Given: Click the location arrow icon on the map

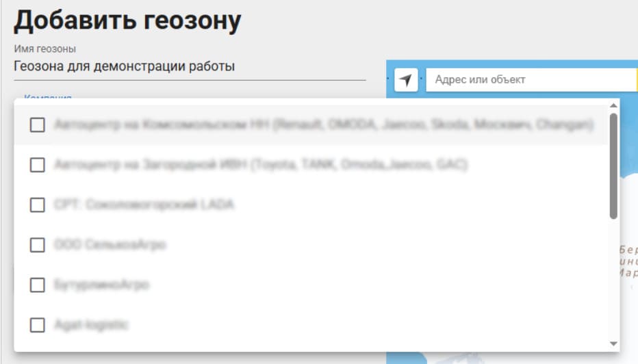Looking at the screenshot, I should [406, 80].
